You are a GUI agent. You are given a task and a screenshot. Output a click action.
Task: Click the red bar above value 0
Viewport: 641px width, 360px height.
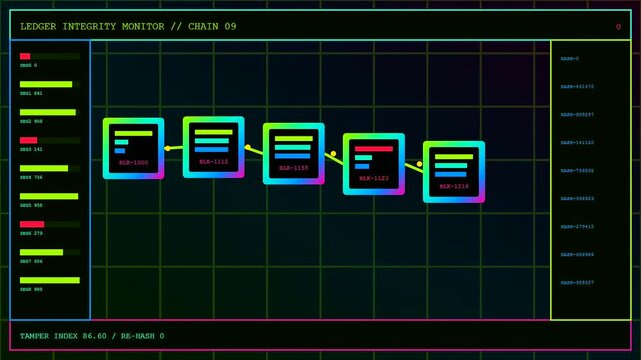point(25,56)
